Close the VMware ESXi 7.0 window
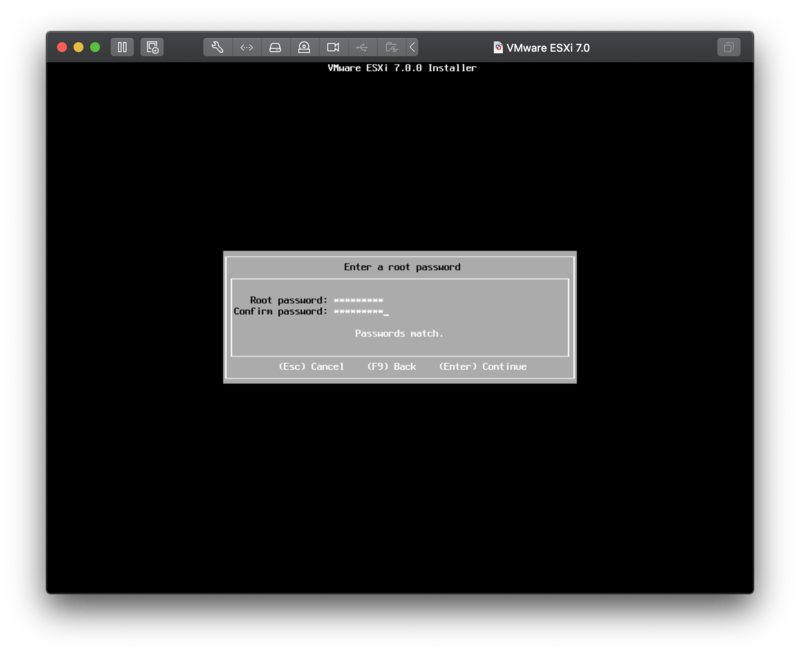 pyautogui.click(x=62, y=47)
